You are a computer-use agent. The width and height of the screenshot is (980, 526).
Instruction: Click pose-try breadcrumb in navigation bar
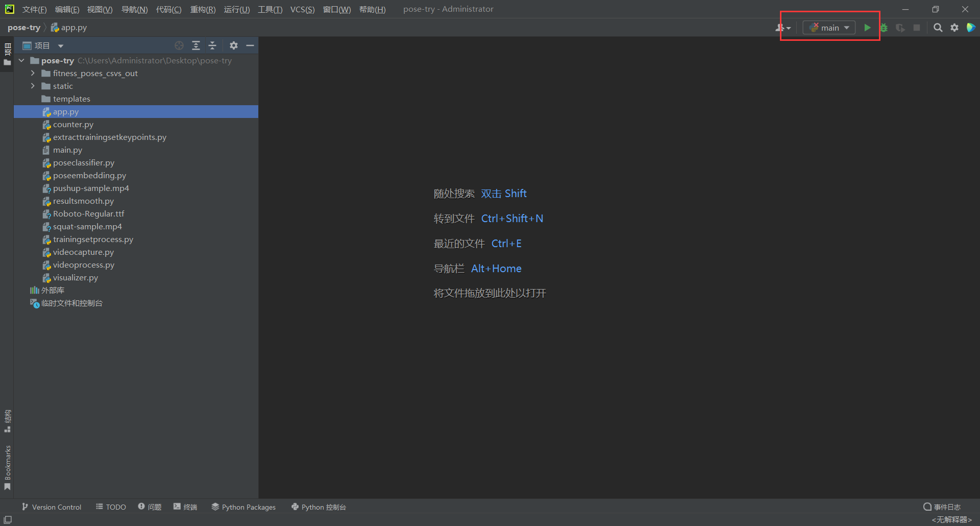(x=24, y=28)
